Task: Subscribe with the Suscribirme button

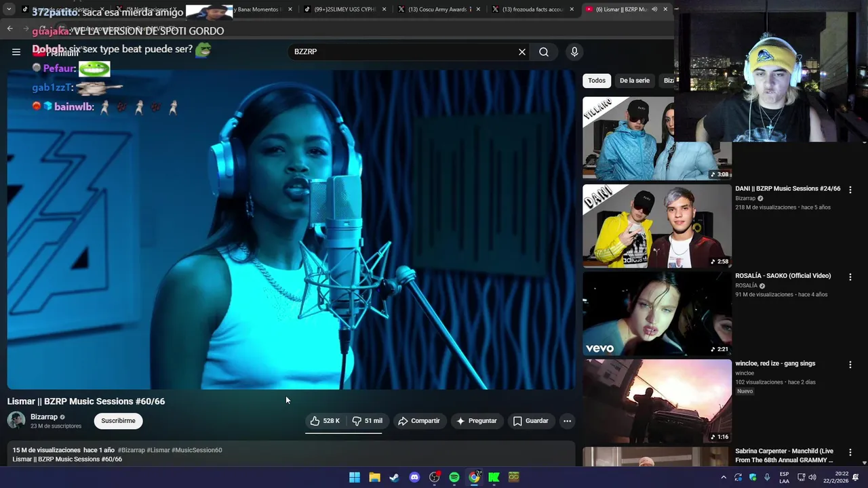Action: tap(118, 421)
